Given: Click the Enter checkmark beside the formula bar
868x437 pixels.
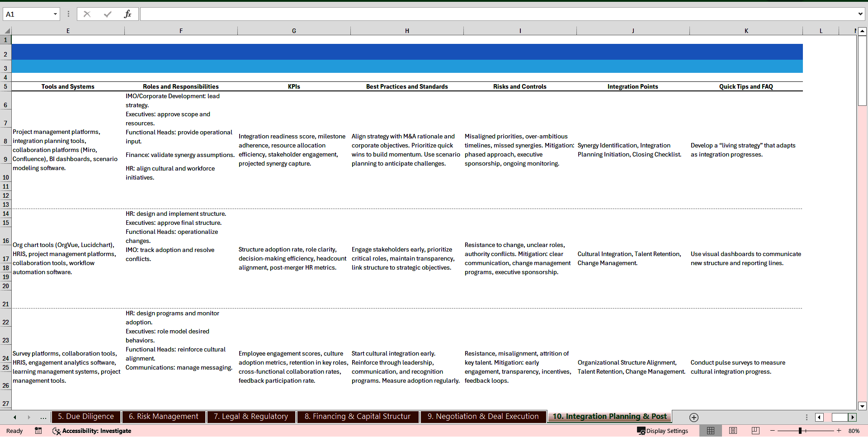Looking at the screenshot, I should click(107, 14).
